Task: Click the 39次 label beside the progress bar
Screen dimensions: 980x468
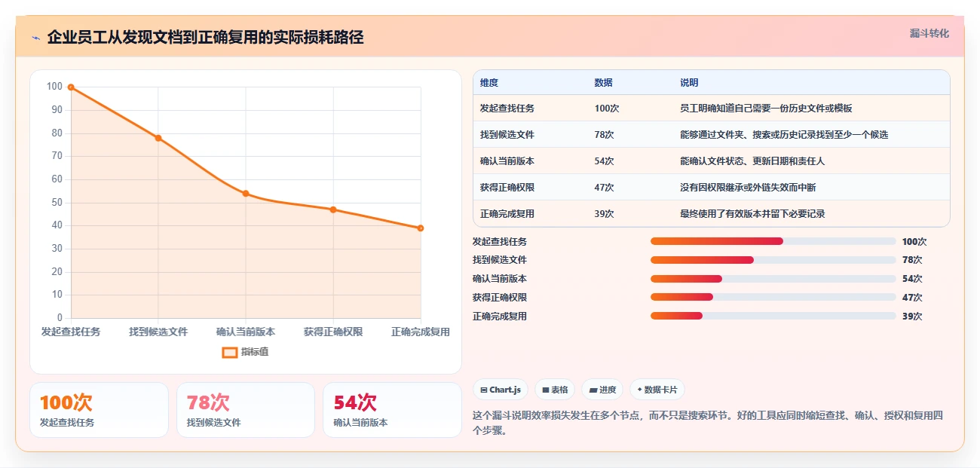Action: click(x=912, y=317)
